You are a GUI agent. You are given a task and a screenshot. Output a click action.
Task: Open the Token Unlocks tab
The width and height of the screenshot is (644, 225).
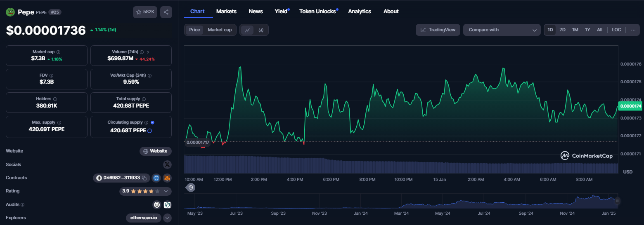[x=317, y=11]
